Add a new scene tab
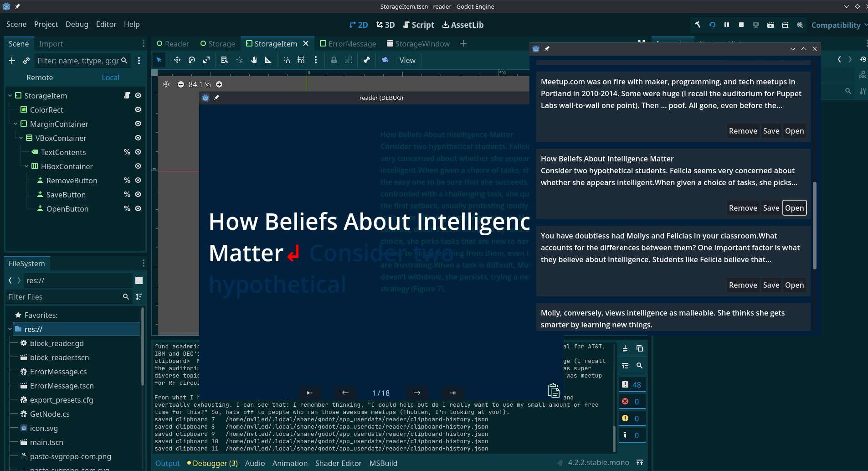Viewport: 868px width, 471px height. pyautogui.click(x=463, y=43)
